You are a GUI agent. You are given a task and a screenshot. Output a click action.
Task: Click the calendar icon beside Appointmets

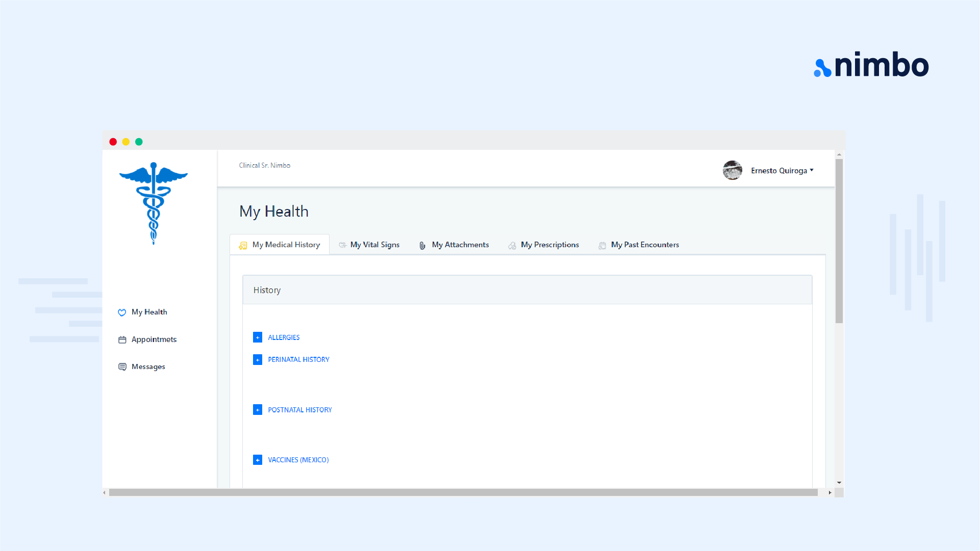tap(122, 340)
